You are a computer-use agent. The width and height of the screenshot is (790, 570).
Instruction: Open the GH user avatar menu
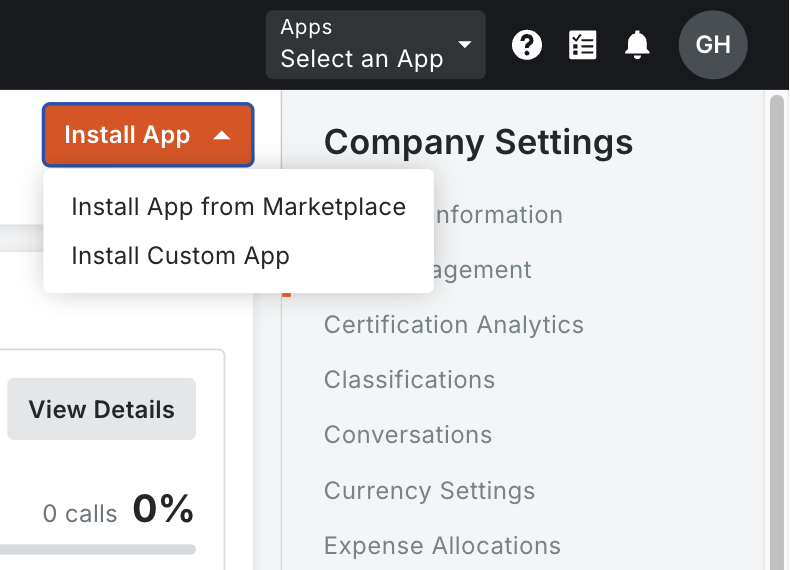713,45
